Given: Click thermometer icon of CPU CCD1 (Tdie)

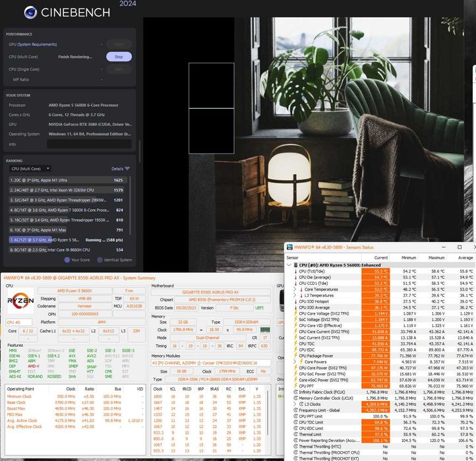Looking at the screenshot, I should 295,284.
